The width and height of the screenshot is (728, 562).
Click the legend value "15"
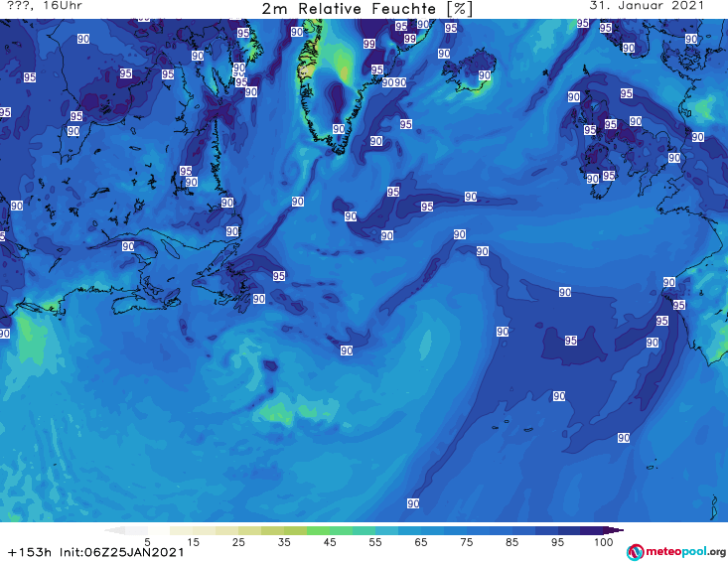pos(193,542)
